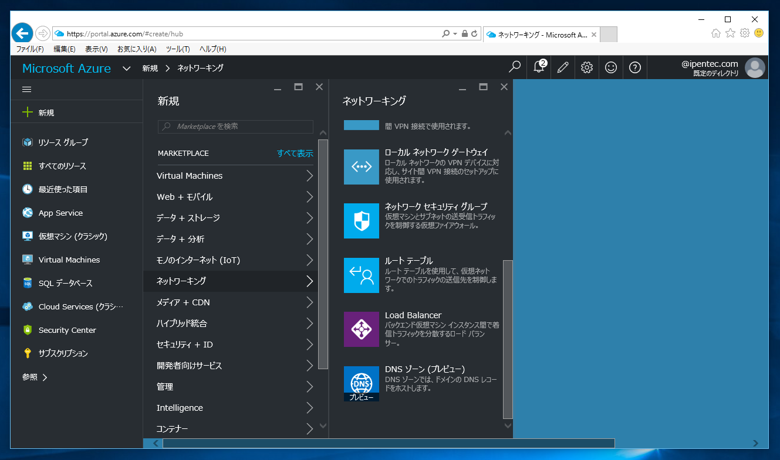
Task: Expand セキュリティ + ID category
Action: 235,345
